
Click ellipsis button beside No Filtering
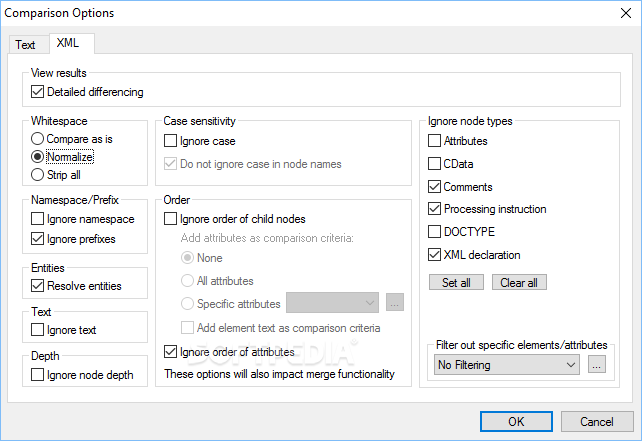coord(597,364)
